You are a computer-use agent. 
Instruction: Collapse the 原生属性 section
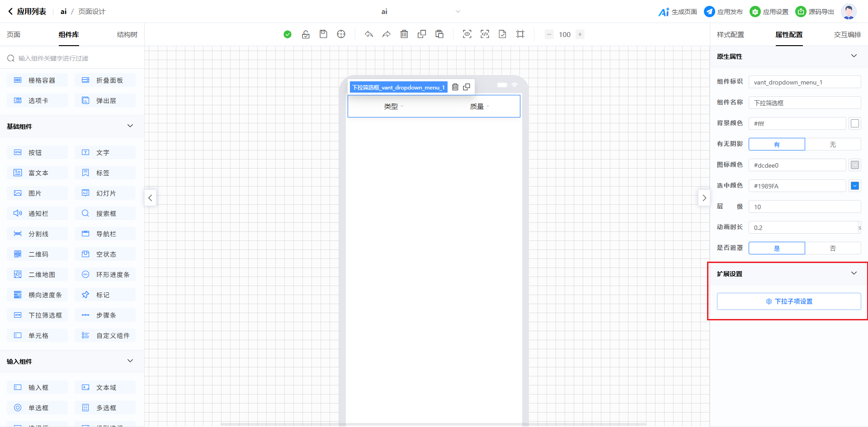click(854, 56)
